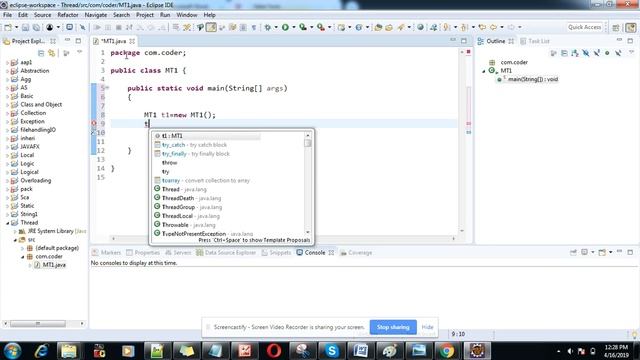Screen dimensions: 640x360
Task: Collapse the com.coder package
Action: 22,257
